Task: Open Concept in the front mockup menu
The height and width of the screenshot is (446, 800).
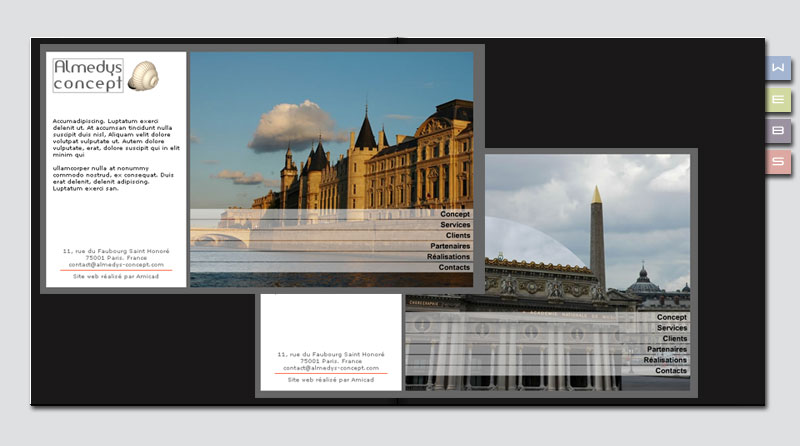Action: point(454,214)
